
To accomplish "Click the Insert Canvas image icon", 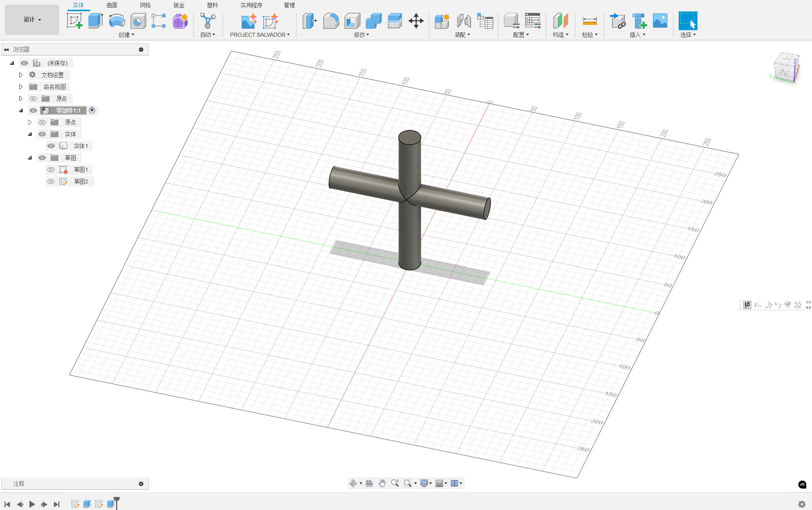I will pos(660,21).
